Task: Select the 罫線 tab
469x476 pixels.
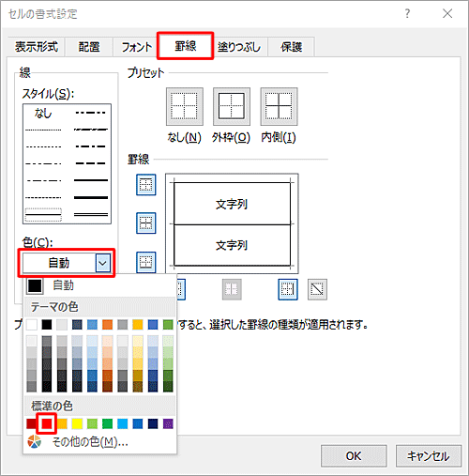Action: 186,46
